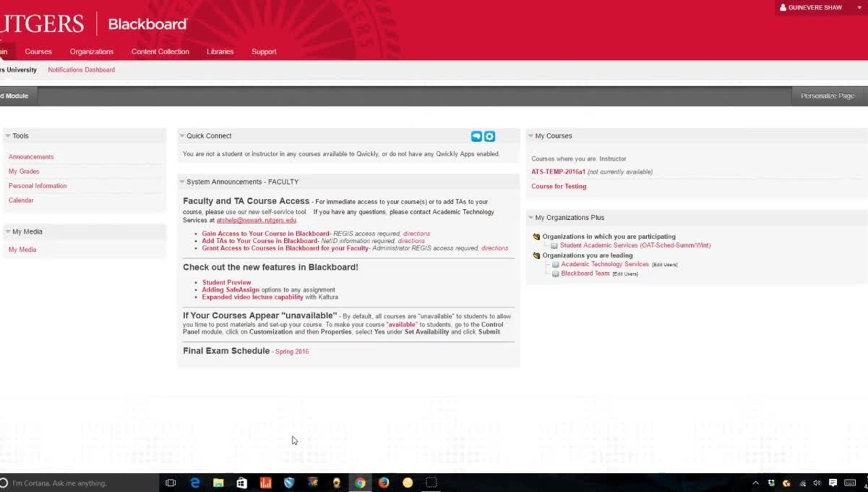Switch to Notifications Dashboard
This screenshot has height=492, width=868.
coord(81,70)
